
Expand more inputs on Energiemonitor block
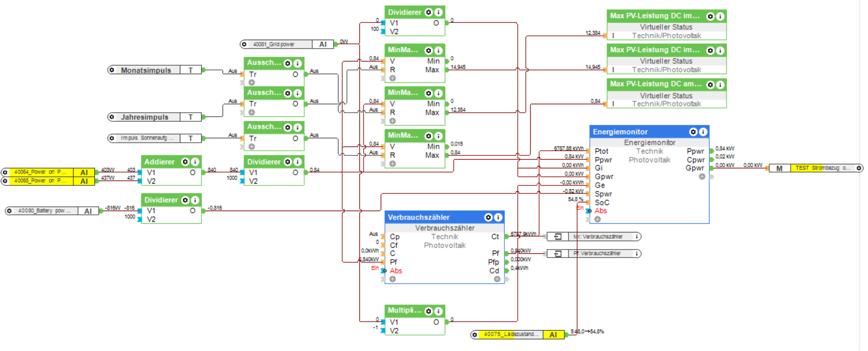tap(597, 219)
